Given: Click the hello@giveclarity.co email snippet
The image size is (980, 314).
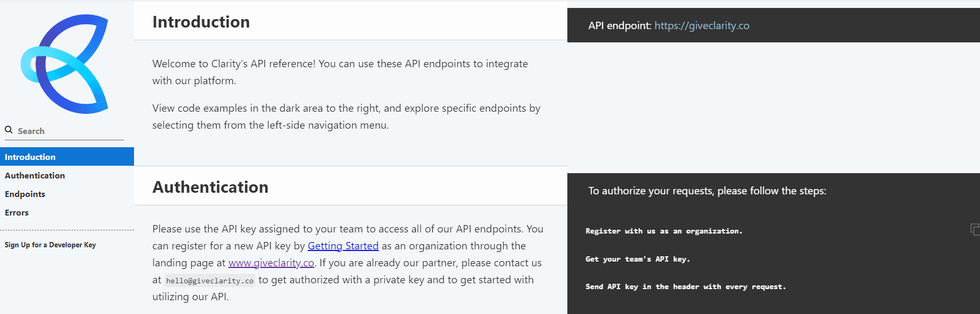Looking at the screenshot, I should point(210,281).
